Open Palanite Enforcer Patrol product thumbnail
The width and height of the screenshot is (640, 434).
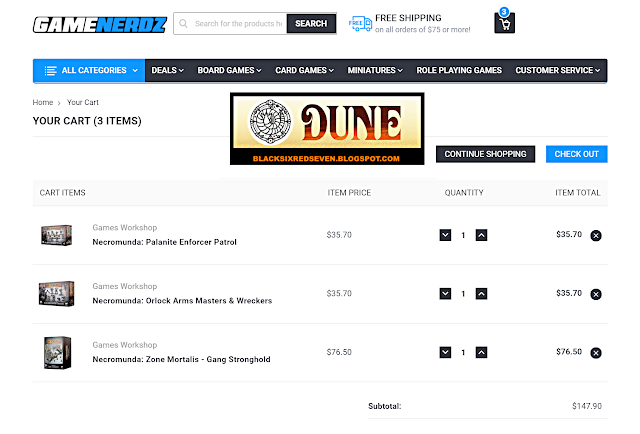click(57, 235)
